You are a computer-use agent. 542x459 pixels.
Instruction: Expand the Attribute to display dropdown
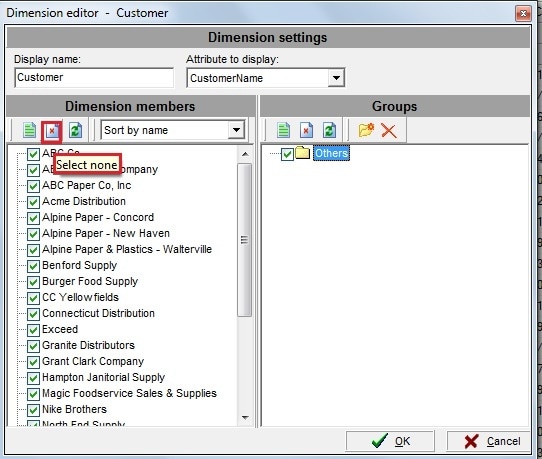(336, 78)
